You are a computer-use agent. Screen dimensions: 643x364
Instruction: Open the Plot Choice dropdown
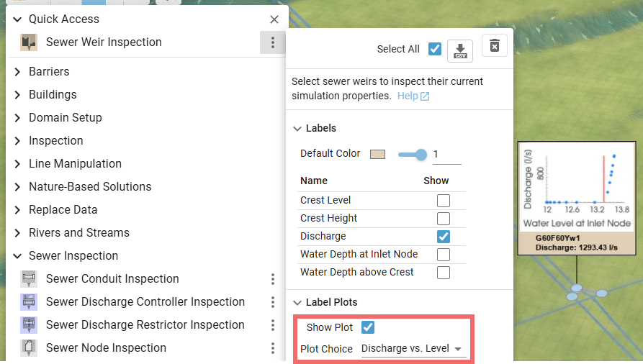(413, 349)
